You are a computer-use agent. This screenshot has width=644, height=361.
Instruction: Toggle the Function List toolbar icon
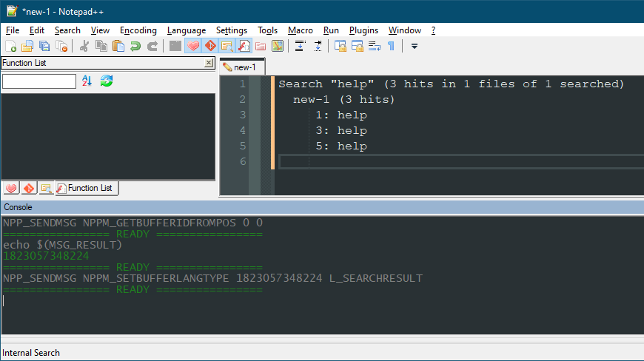coord(244,46)
